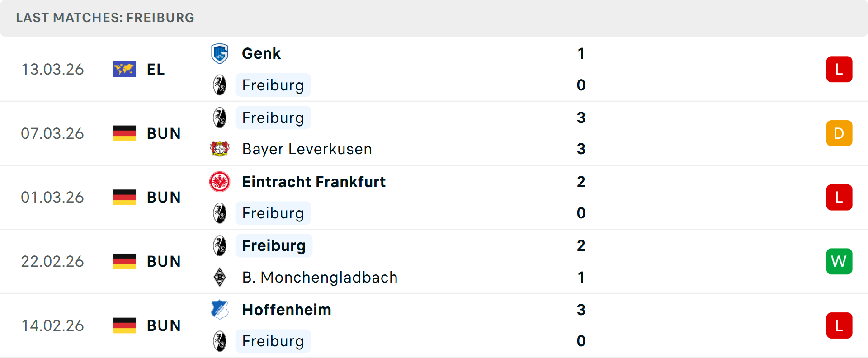The width and height of the screenshot is (868, 358).
Task: Expand the LAST MATCHES: FREIBURG header
Action: tap(105, 18)
